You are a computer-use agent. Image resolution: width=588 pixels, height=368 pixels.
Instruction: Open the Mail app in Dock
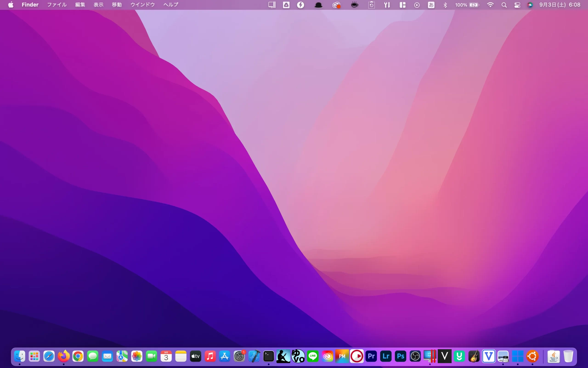point(107,356)
